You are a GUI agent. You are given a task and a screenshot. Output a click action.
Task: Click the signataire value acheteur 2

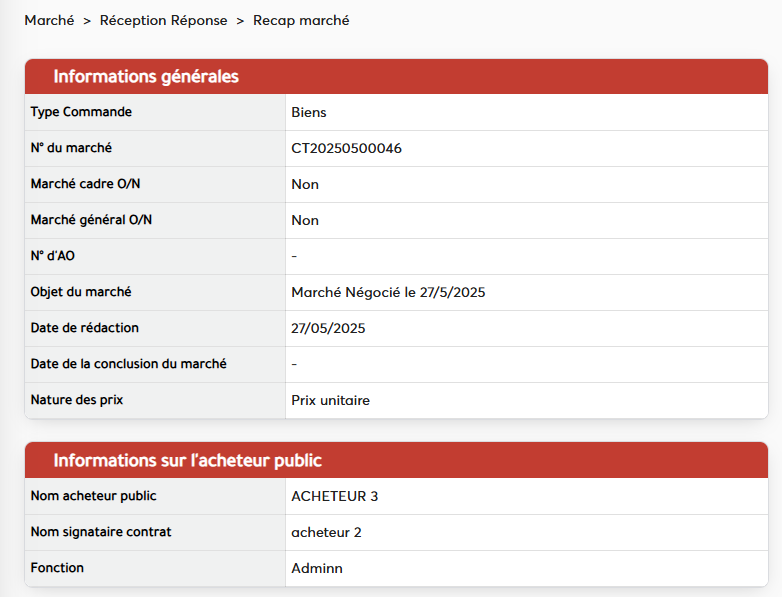(x=326, y=533)
